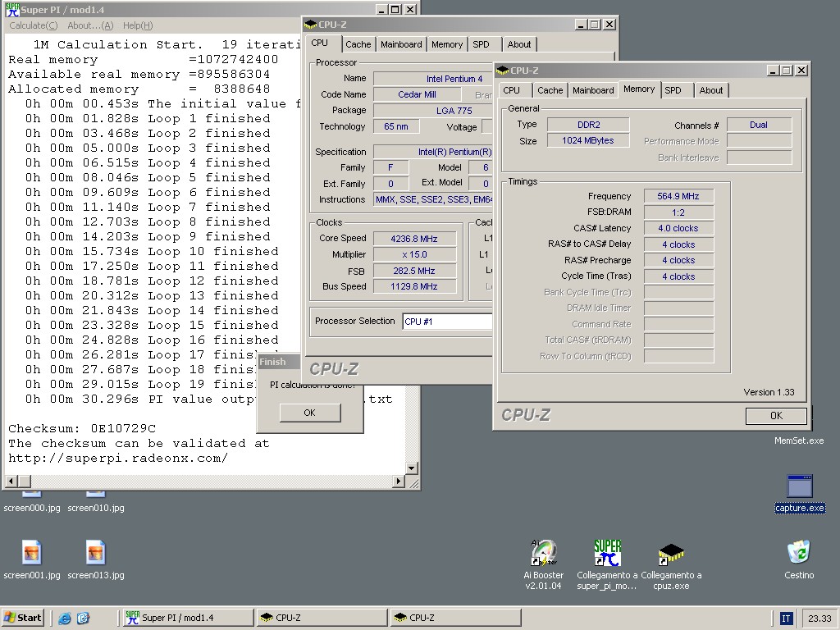This screenshot has height=630, width=840.
Task: Click the taskbar clock showing 23.33
Action: tap(819, 619)
